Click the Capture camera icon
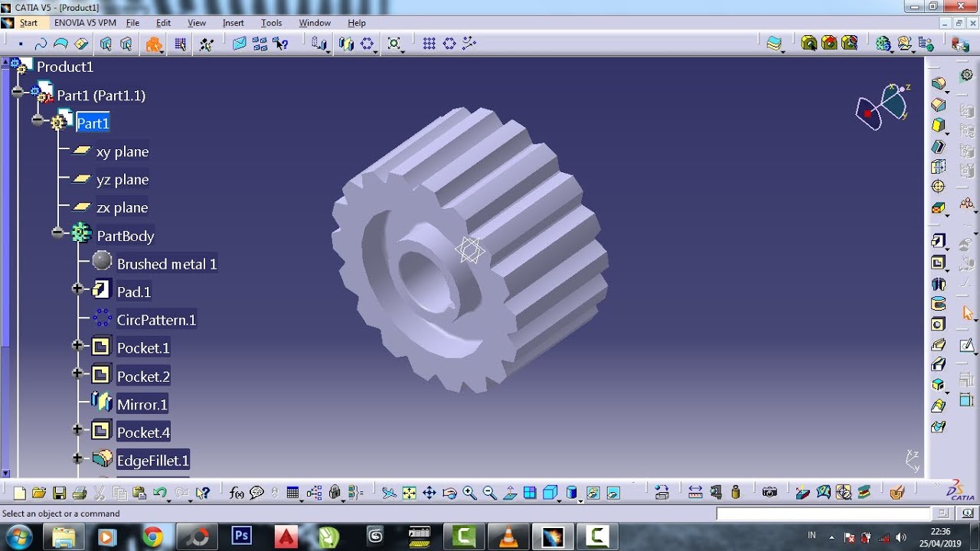The height and width of the screenshot is (551, 980). (770, 492)
